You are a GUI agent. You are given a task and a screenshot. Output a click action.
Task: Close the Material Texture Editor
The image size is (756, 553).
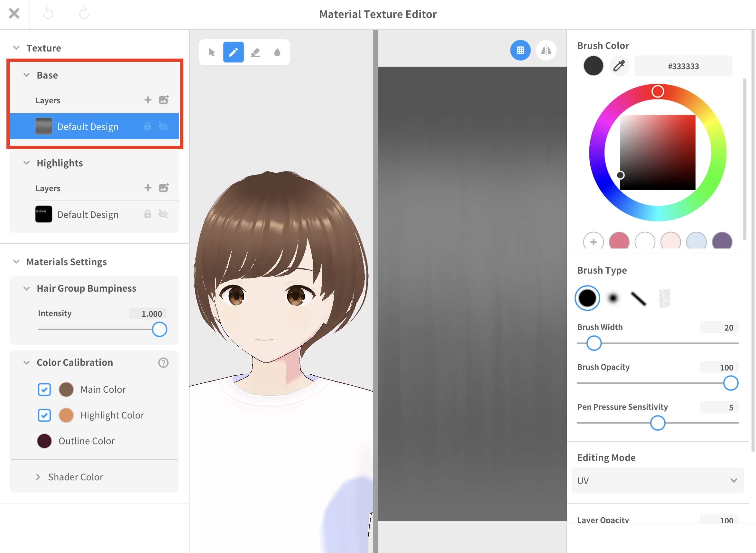pyautogui.click(x=14, y=14)
